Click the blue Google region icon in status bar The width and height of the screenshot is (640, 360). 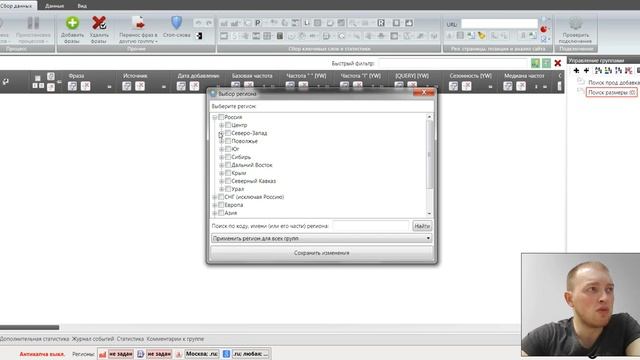click(227, 354)
